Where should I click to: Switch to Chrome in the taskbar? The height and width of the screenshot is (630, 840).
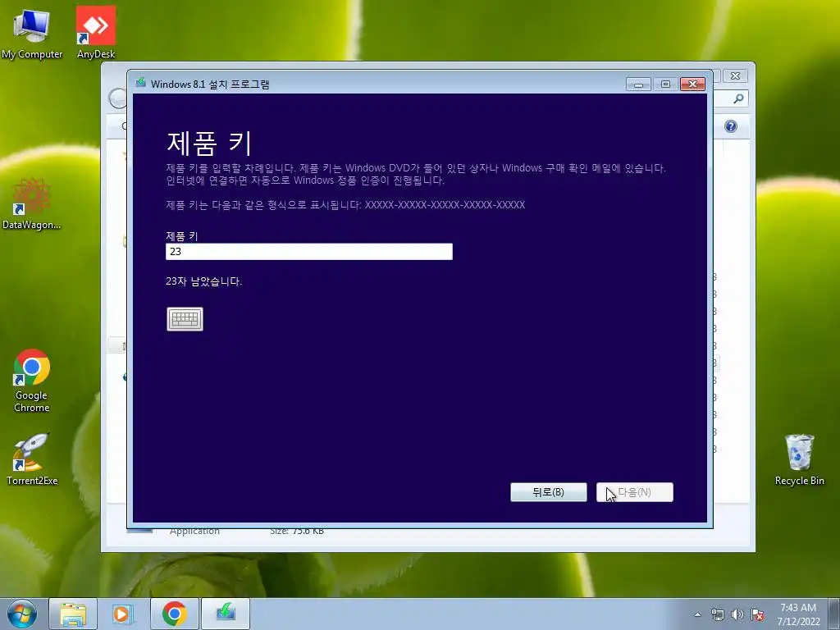pyautogui.click(x=174, y=614)
